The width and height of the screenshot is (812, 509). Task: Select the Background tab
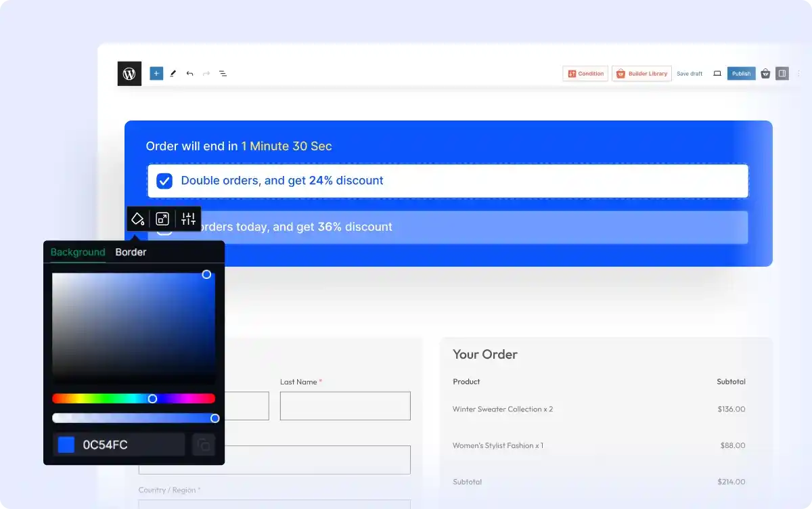point(78,252)
